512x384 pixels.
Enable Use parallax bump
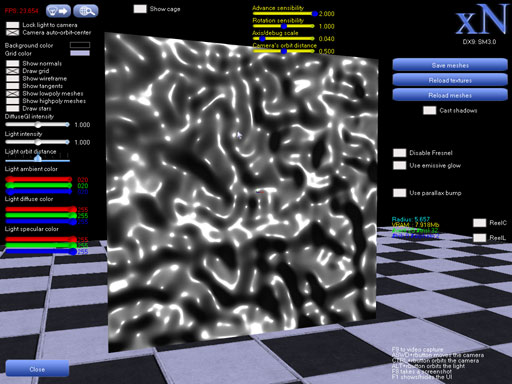point(399,193)
